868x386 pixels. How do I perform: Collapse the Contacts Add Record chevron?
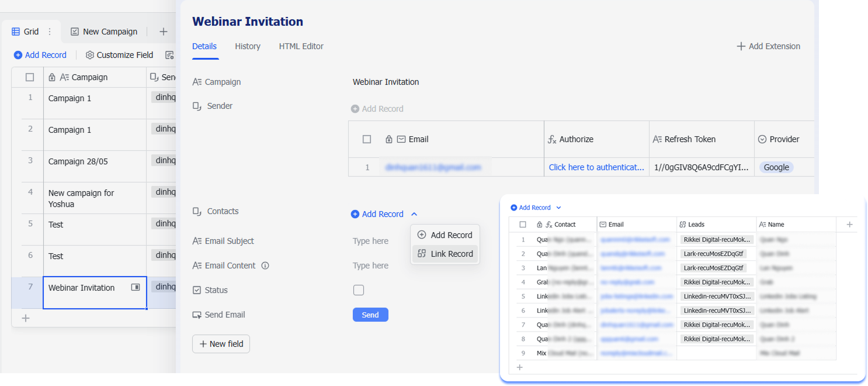[x=414, y=214]
